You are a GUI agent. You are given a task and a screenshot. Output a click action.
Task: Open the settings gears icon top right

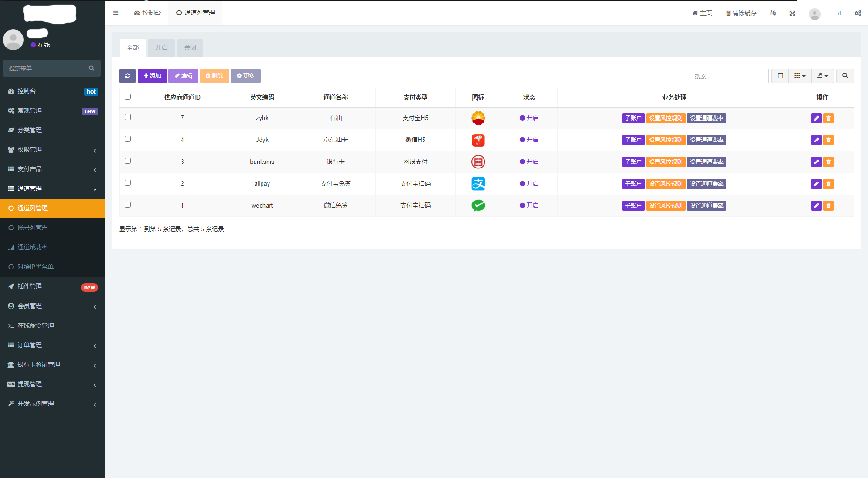pyautogui.click(x=857, y=13)
